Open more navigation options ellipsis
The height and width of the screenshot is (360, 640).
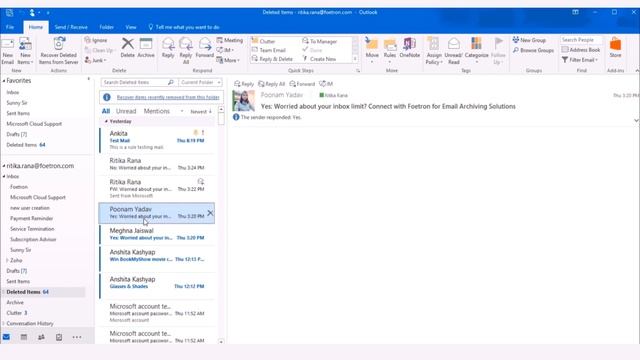(77, 337)
